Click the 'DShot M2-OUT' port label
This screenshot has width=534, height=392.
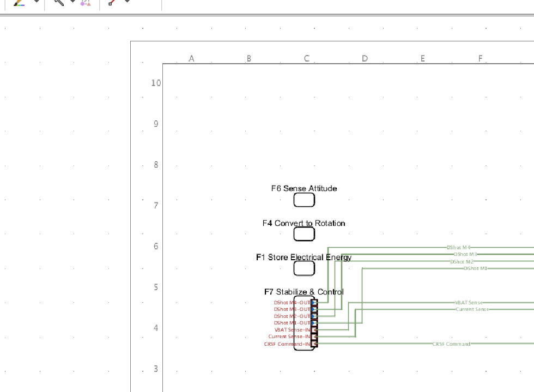[292, 316]
